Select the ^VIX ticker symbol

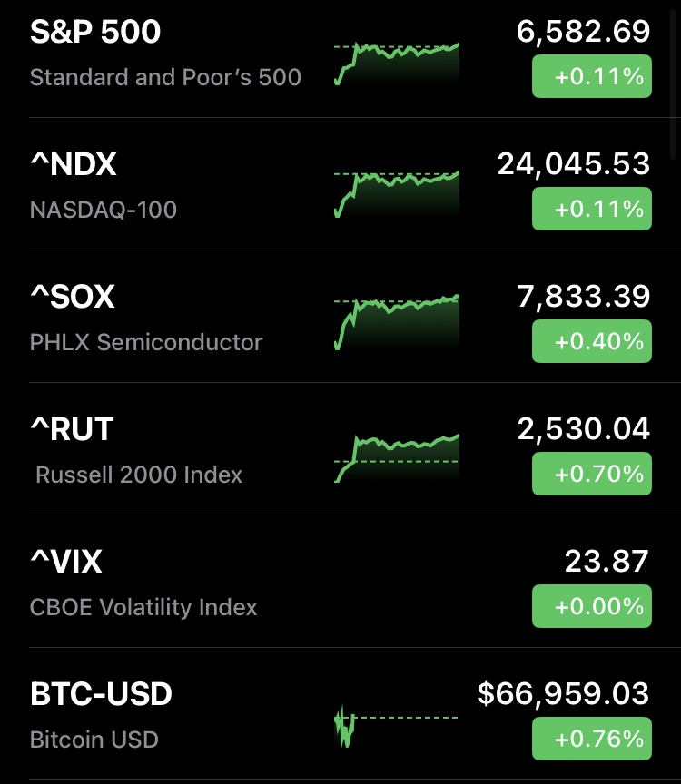click(66, 563)
